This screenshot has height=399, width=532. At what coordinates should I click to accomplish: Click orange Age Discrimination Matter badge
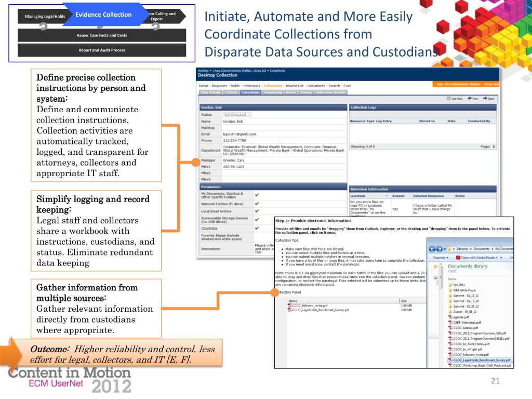click(466, 84)
